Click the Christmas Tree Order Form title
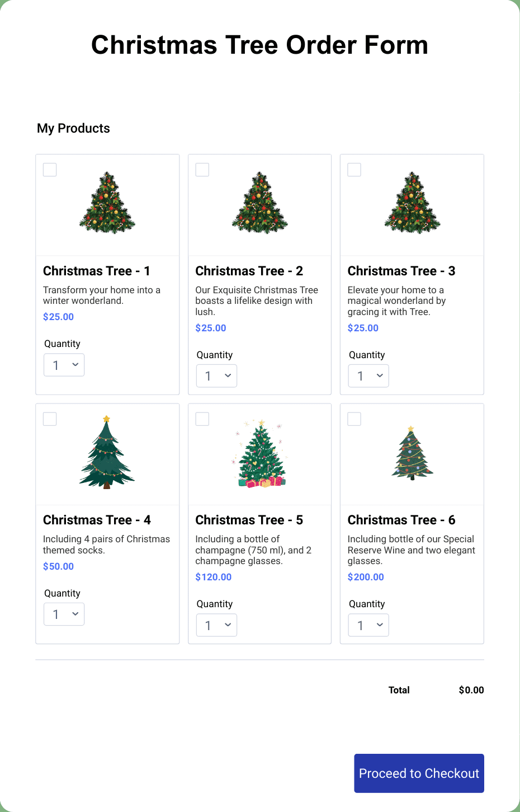The image size is (520, 812). pyautogui.click(x=259, y=45)
